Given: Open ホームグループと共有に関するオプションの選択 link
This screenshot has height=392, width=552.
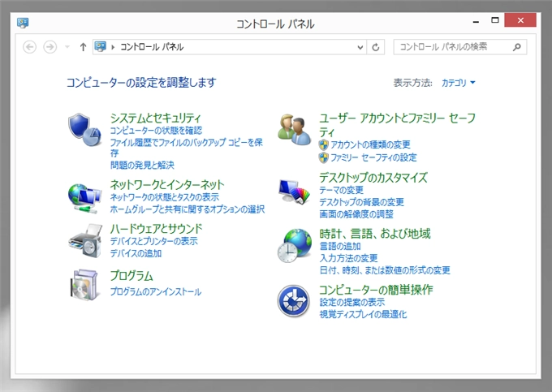Looking at the screenshot, I should pos(188,209).
